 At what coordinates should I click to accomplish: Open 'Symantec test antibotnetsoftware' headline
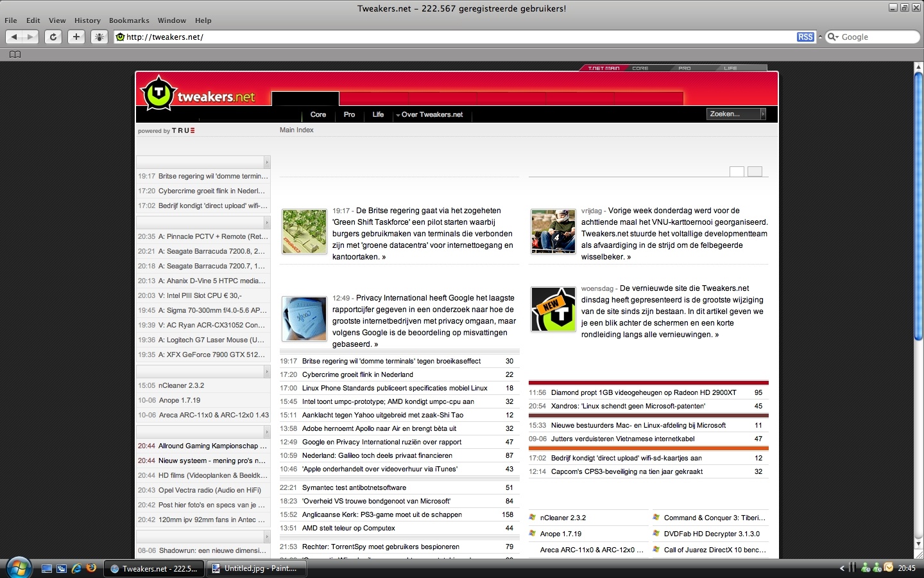pyautogui.click(x=354, y=487)
